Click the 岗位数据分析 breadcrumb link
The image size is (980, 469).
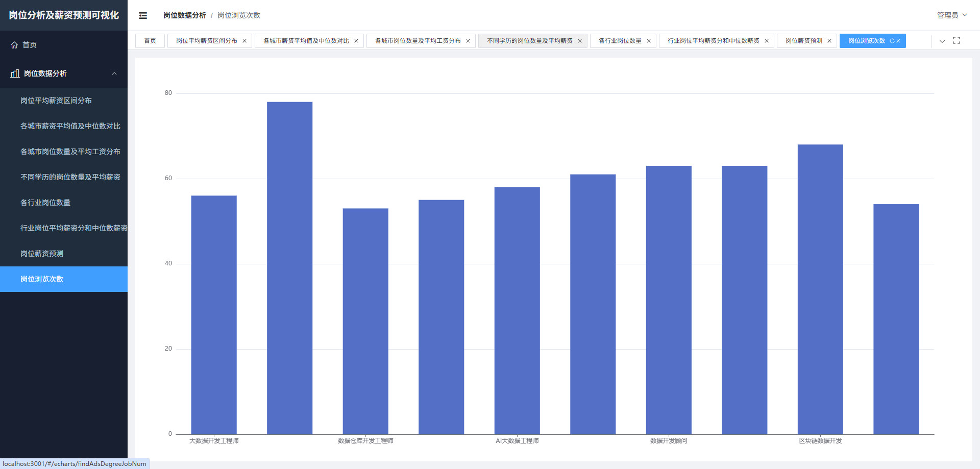[185, 15]
